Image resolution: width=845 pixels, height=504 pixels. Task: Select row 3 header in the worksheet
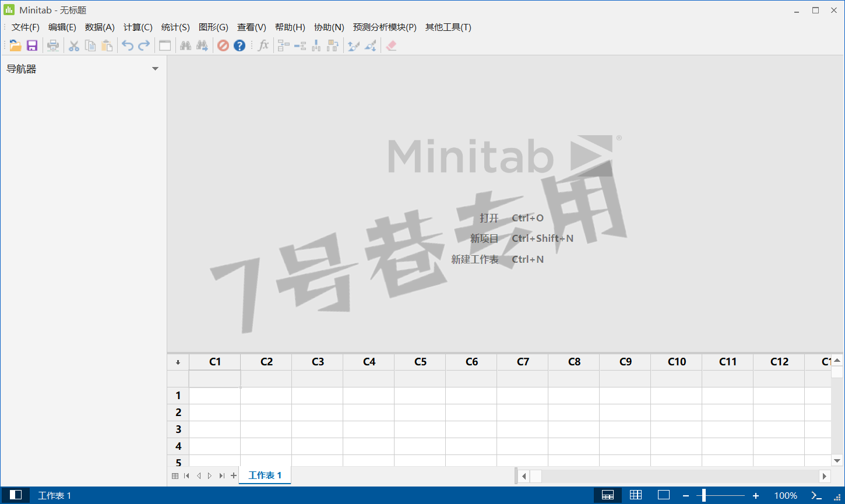[178, 429]
